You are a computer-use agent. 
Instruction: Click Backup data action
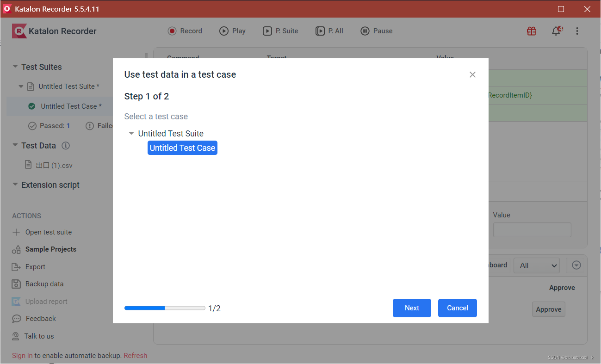(44, 284)
